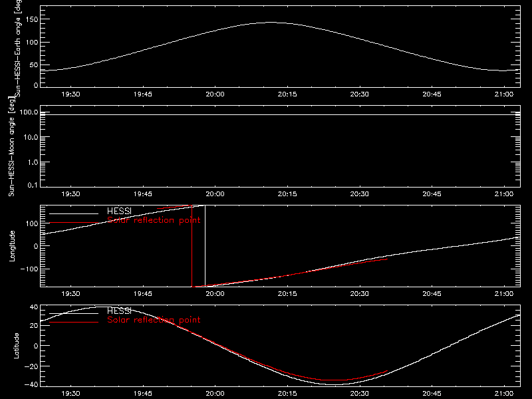532x399 pixels.
Task: Click the minimum of the white latitude curve
Action: 334,384
